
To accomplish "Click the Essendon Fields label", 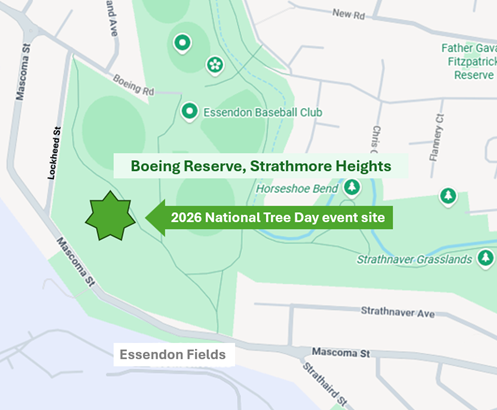I will [174, 355].
